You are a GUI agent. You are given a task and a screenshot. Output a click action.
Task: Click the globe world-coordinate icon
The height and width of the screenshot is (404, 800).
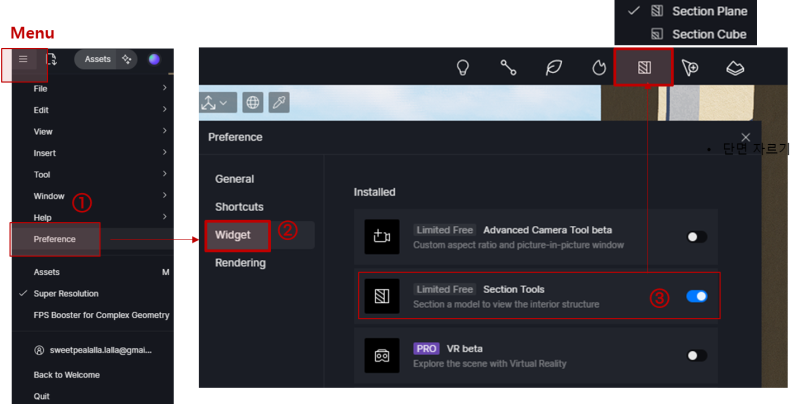253,103
